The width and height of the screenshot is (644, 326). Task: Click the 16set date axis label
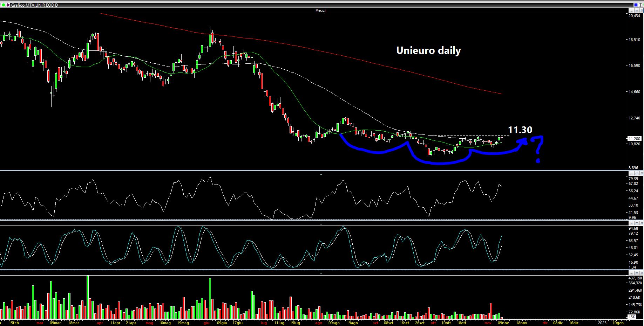coord(404,323)
